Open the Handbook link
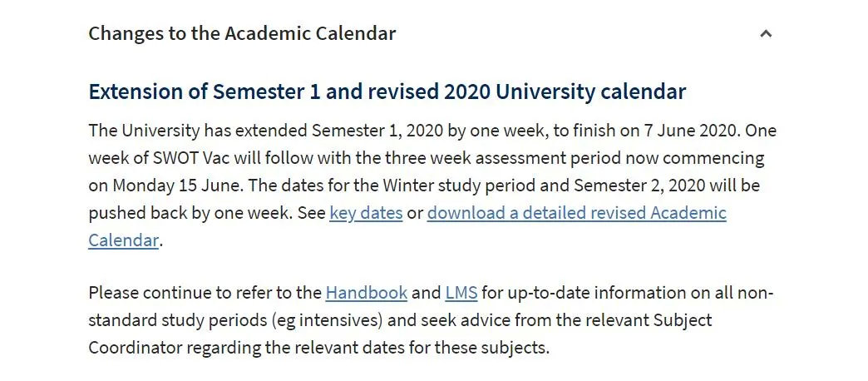868x381 pixels. (367, 292)
